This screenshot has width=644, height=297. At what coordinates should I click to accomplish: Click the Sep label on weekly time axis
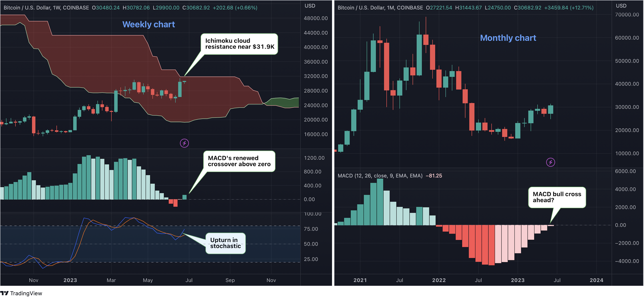coord(230,280)
